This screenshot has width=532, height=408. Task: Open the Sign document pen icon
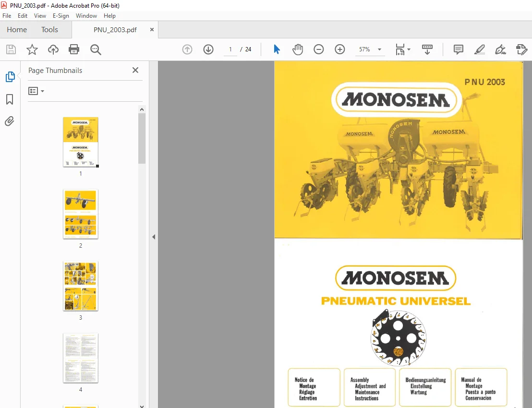click(500, 49)
